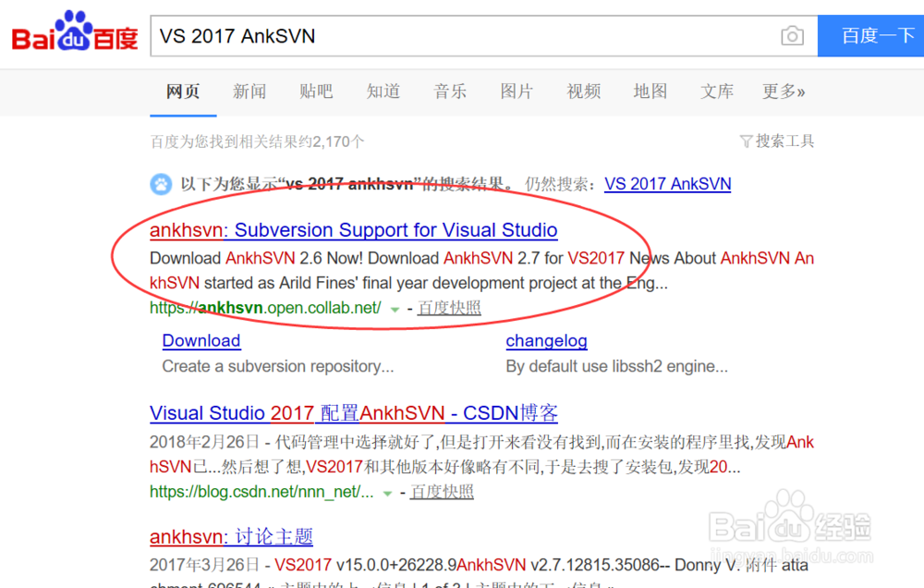
Task: Open camera image search icon
Action: point(792,36)
